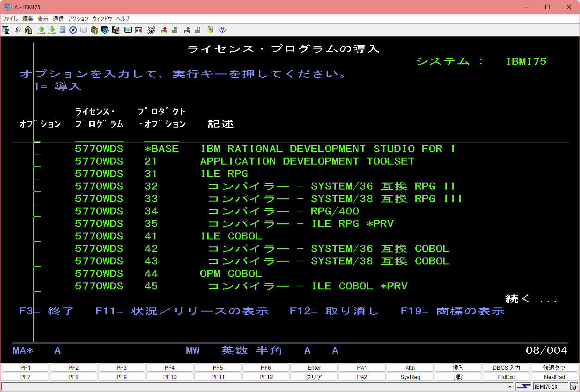Image resolution: width=580 pixels, height=392 pixels.
Task: Open the yellow notepad icon
Action: 210,30
